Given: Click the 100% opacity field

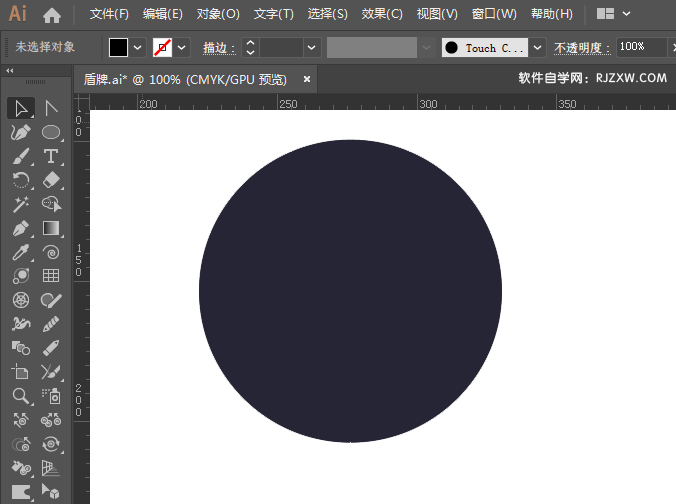Looking at the screenshot, I should (642, 47).
